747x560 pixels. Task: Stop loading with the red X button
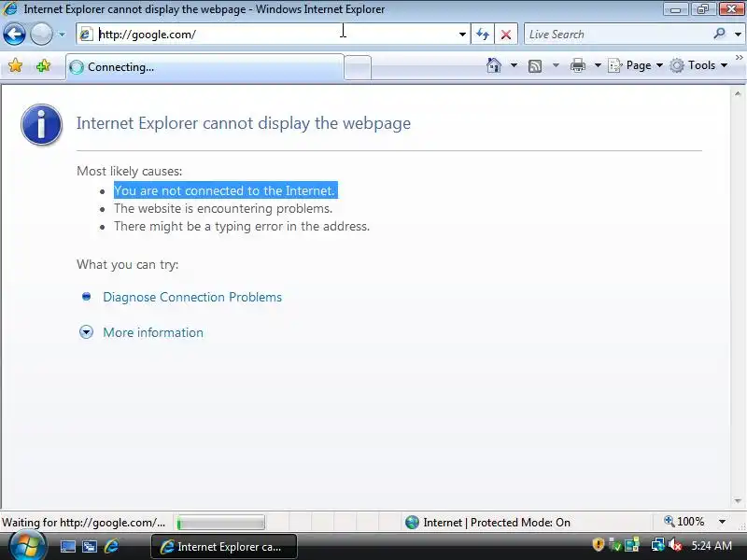tap(506, 35)
